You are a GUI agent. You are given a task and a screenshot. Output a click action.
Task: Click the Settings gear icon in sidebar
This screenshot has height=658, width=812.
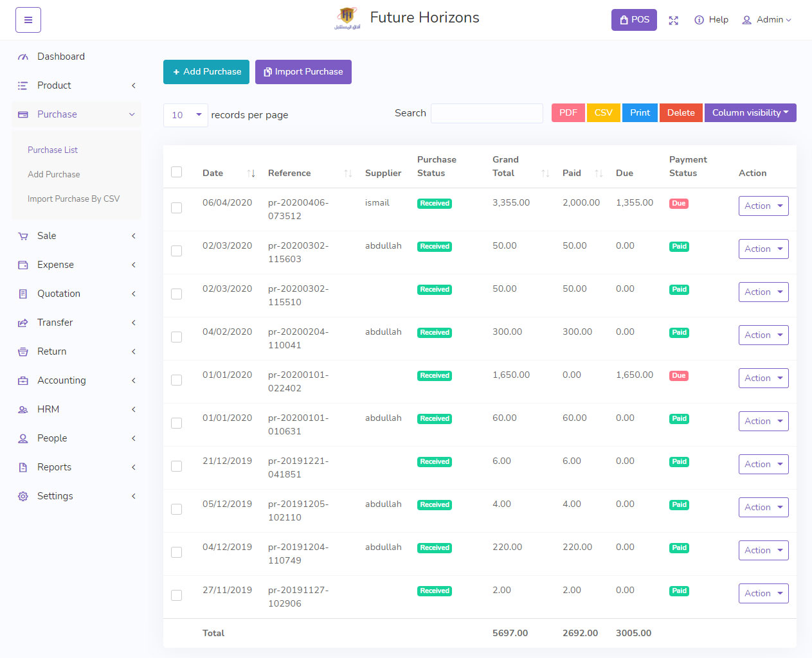click(23, 497)
